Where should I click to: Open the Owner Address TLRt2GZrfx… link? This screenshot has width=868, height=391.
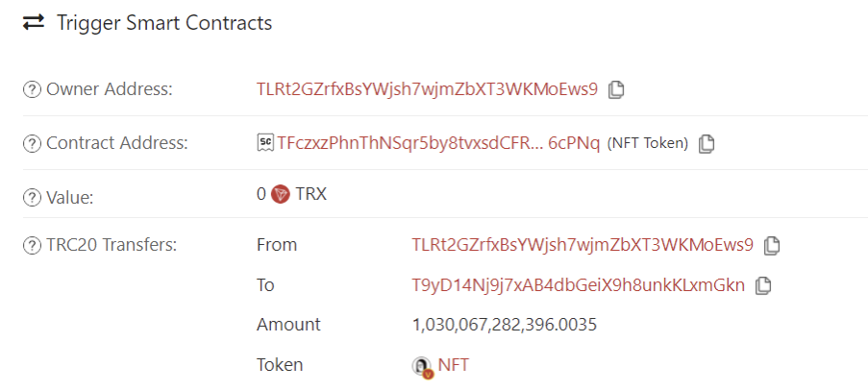[x=427, y=89]
